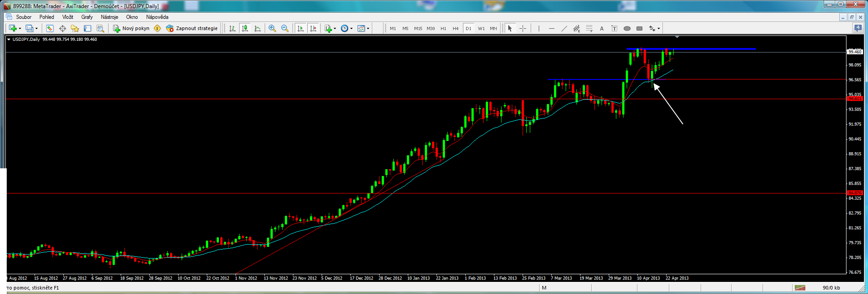Expand the Templates dropdown arrow

point(368,28)
